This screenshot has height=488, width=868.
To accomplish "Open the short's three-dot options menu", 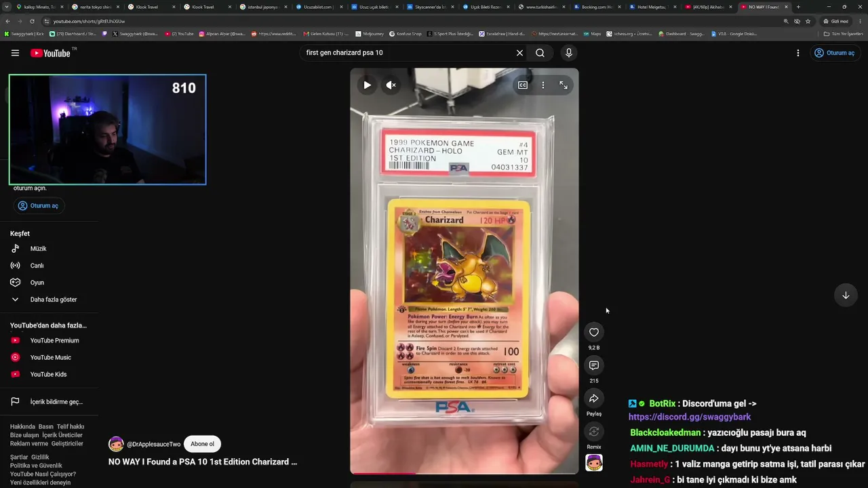I will point(542,85).
